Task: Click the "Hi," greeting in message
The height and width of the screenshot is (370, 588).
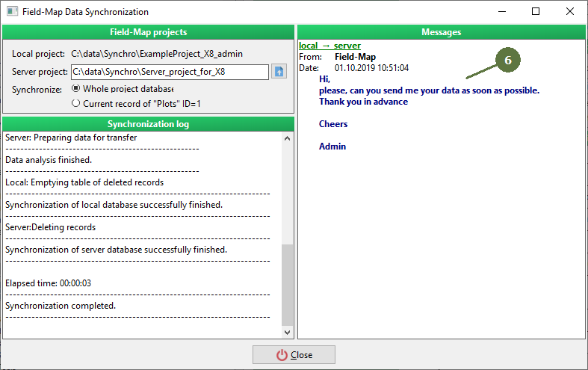Action: tap(324, 79)
